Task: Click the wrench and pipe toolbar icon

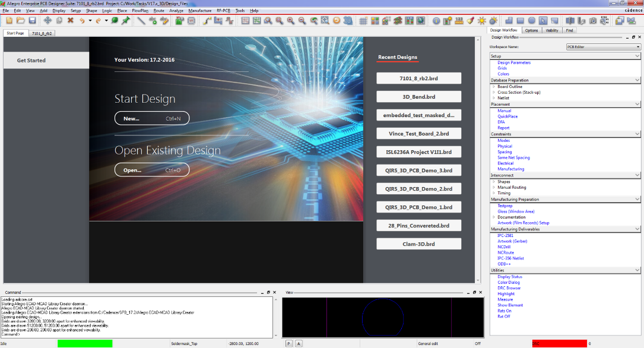Action: (x=582, y=21)
